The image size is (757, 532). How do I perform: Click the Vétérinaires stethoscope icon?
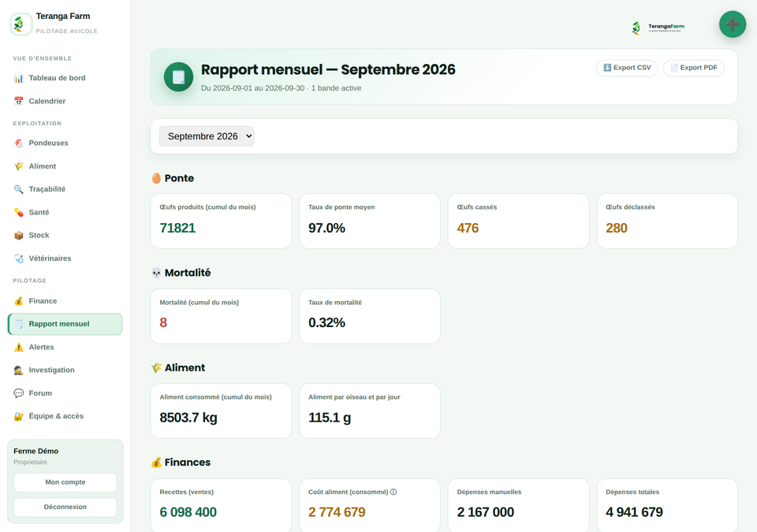(x=18, y=259)
